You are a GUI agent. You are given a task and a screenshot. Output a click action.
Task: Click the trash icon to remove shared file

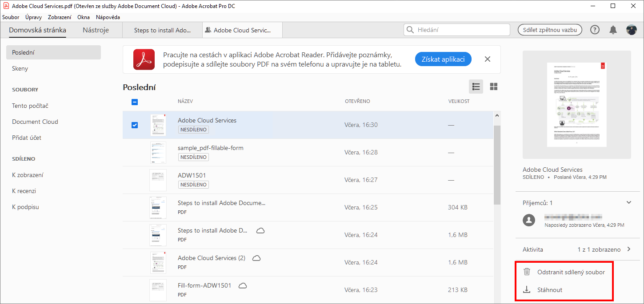[x=527, y=272]
